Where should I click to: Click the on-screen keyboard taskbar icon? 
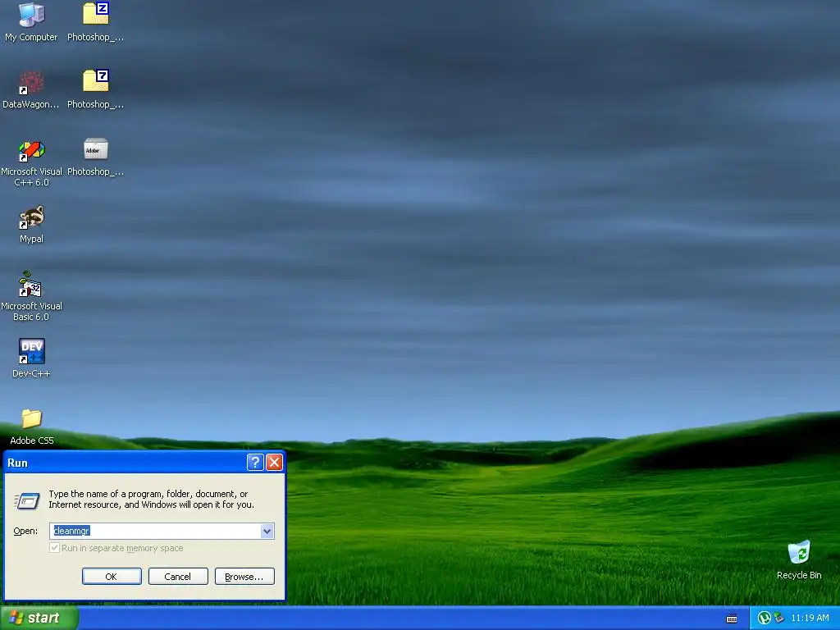[x=731, y=619]
